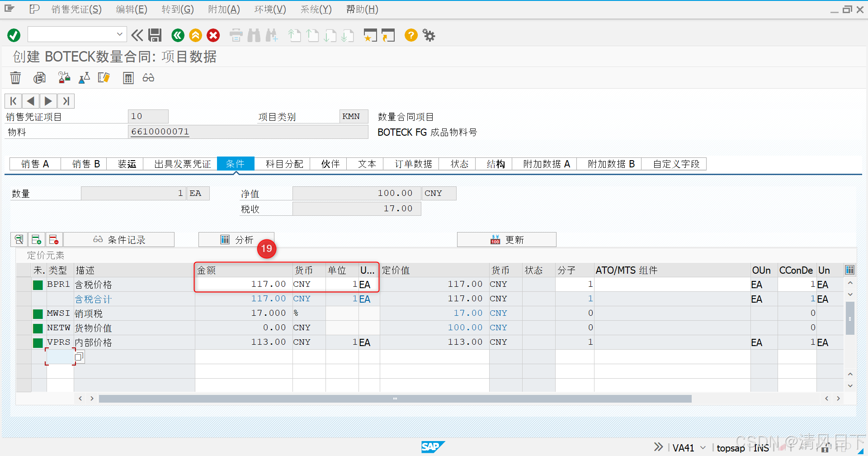The width and height of the screenshot is (868, 456).
Task: Click the pricing scales (balance) icon
Action: [64, 78]
